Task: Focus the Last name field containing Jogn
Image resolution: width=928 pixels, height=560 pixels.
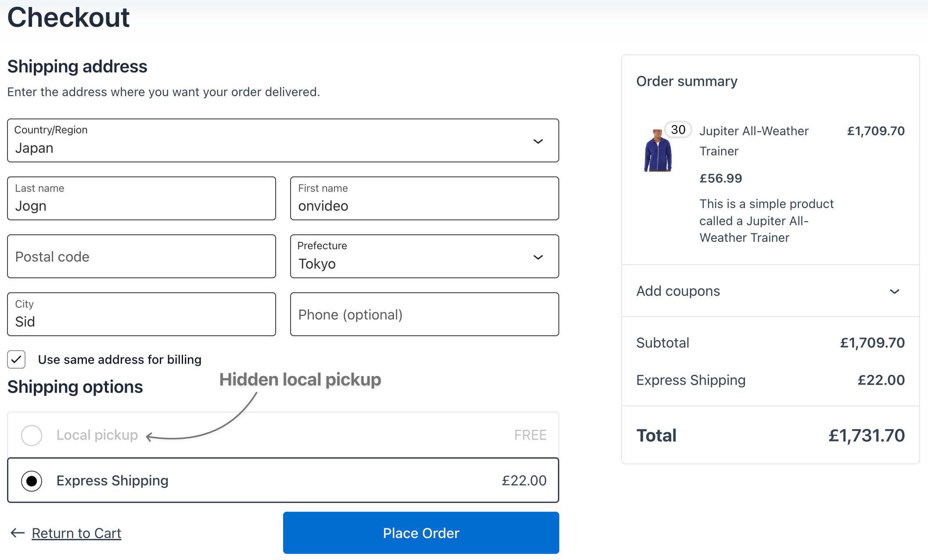Action: (141, 200)
